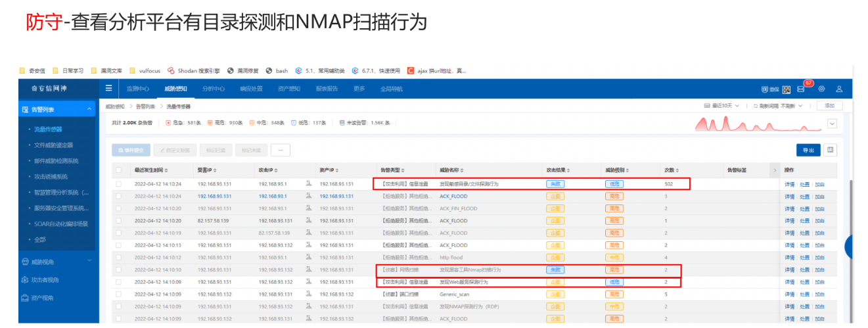Open the 最近30天 time range dropdown
This screenshot has height=328, width=868.
pyautogui.click(x=725, y=106)
